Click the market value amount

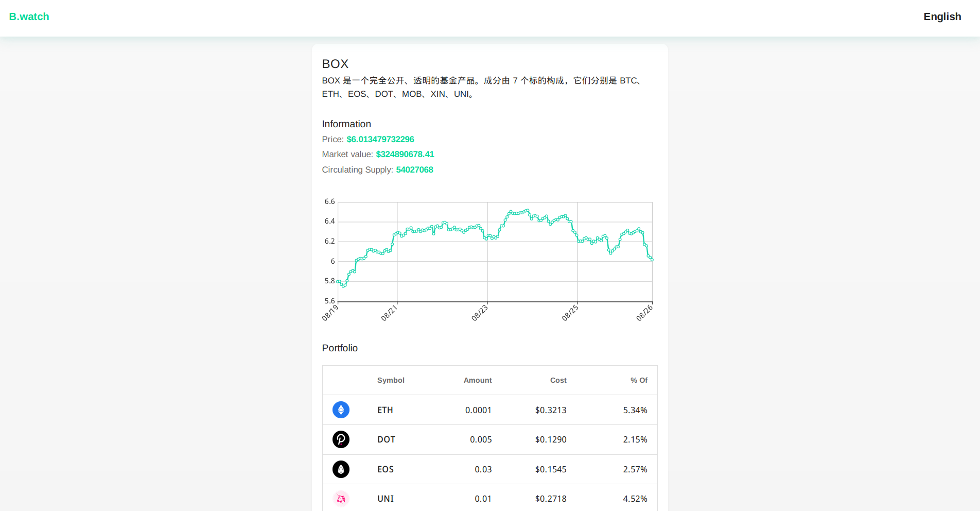(x=405, y=154)
